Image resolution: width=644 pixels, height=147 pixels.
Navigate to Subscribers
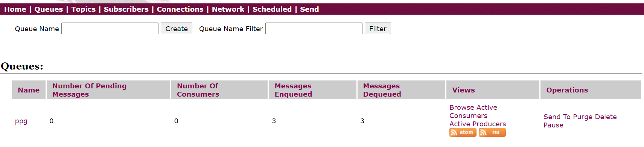[126, 9]
